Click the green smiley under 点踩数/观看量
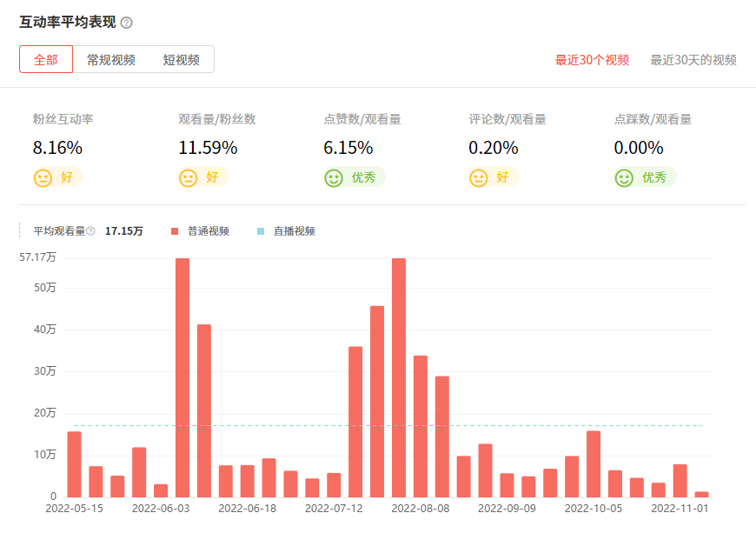This screenshot has width=756, height=533. tap(624, 178)
